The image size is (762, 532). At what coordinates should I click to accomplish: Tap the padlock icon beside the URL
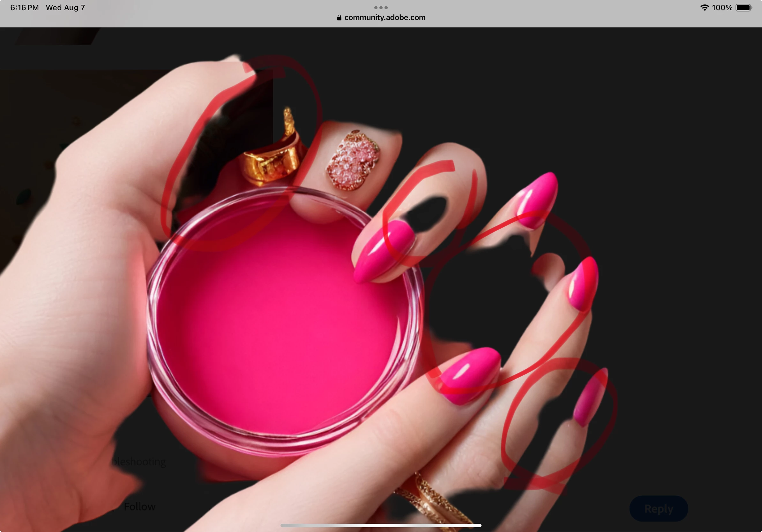tap(339, 18)
